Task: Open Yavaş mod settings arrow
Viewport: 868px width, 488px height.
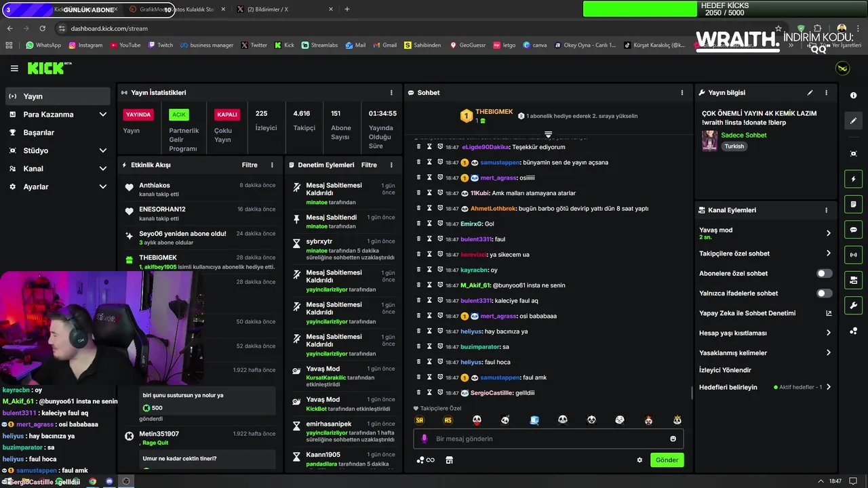Action: click(829, 233)
